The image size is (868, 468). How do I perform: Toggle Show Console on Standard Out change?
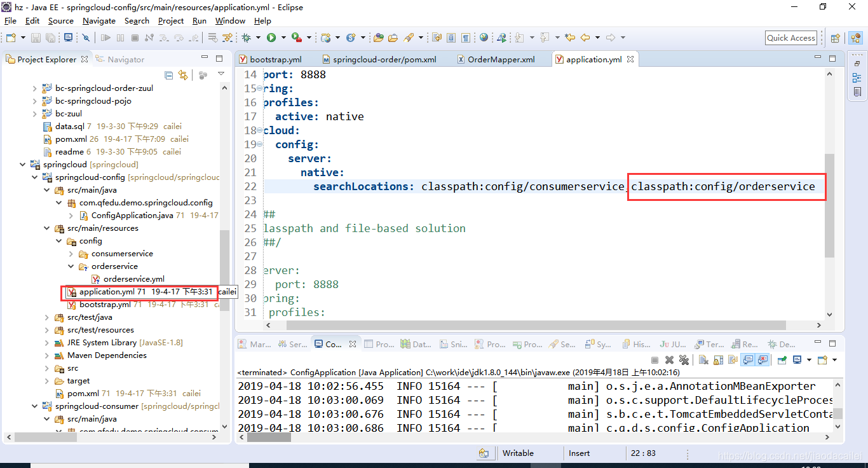coord(748,360)
